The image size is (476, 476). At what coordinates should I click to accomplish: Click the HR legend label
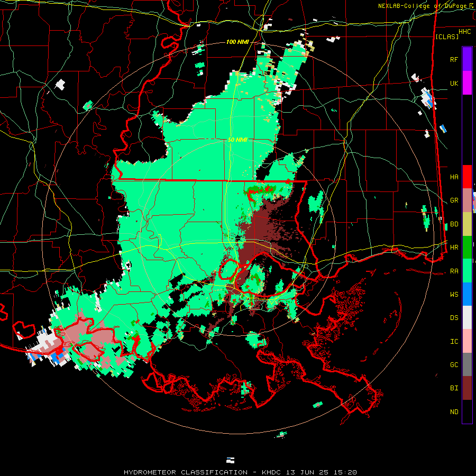tap(454, 248)
